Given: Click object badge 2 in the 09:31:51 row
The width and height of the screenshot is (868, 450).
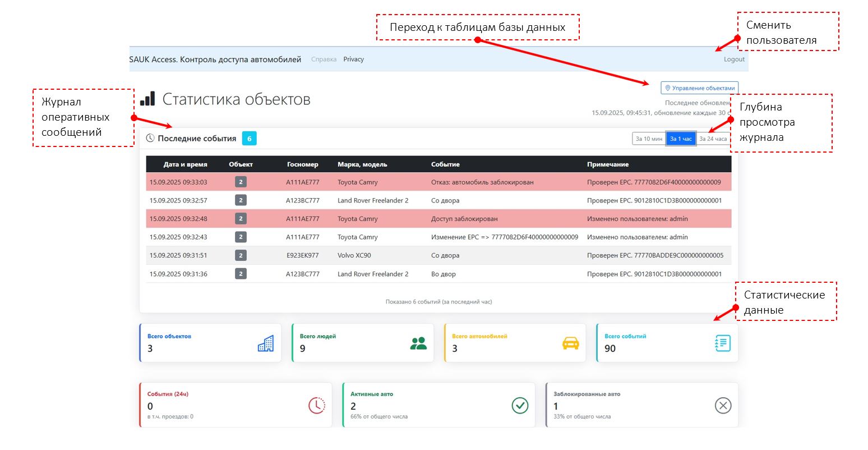Looking at the screenshot, I should pos(241,255).
